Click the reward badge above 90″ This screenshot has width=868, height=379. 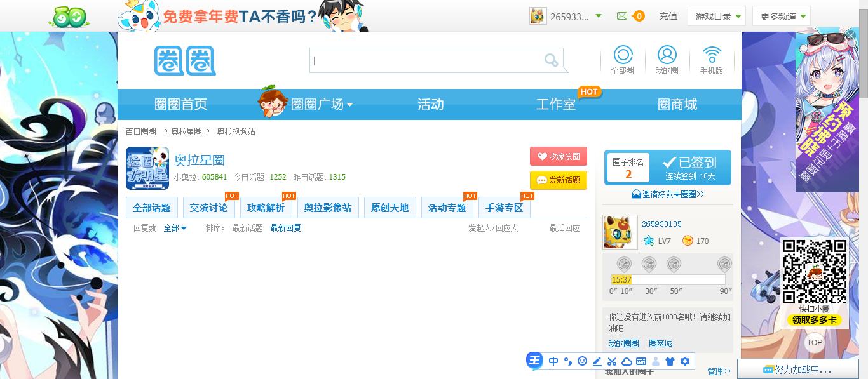(724, 264)
